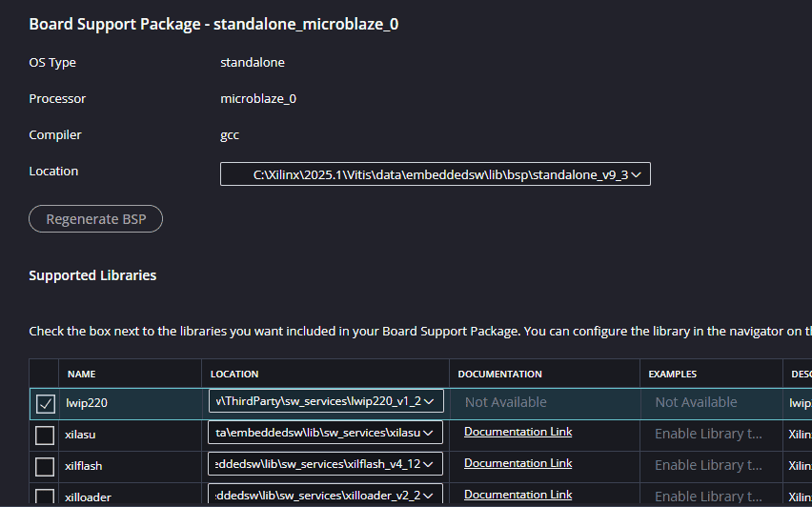Click the LOCATION column header
The image size is (812, 507).
point(234,375)
